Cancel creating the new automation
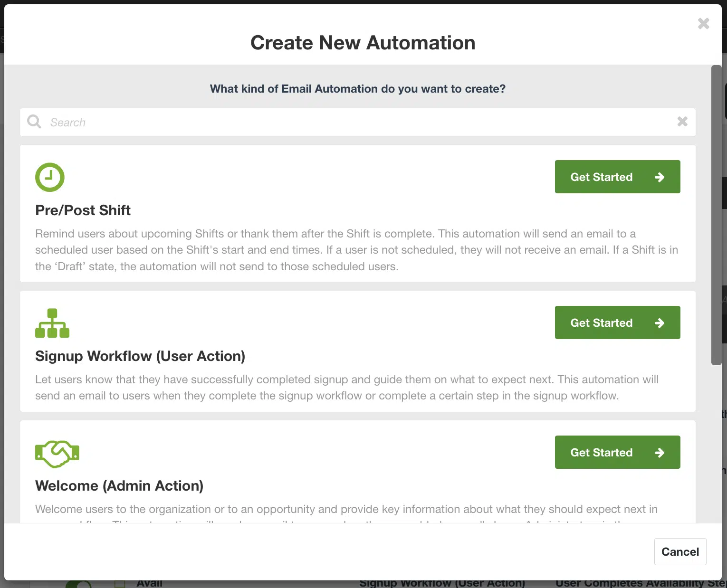727x588 pixels. [679, 551]
